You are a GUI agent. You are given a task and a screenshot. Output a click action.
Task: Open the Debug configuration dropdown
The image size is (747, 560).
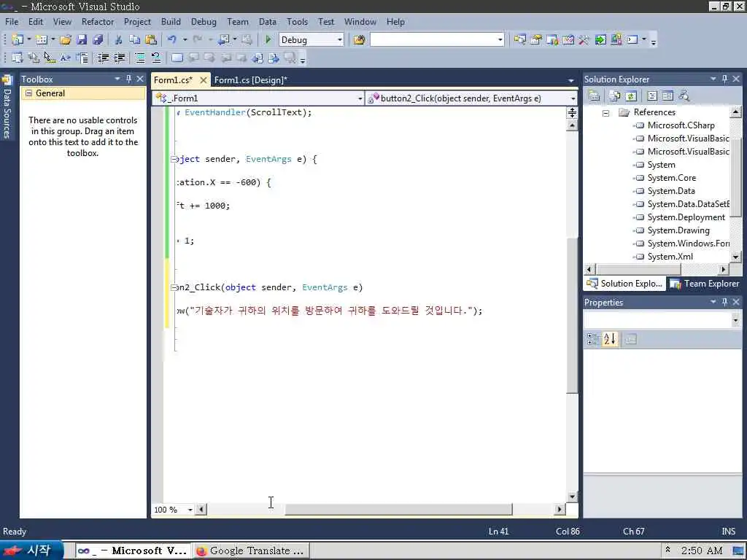click(340, 40)
